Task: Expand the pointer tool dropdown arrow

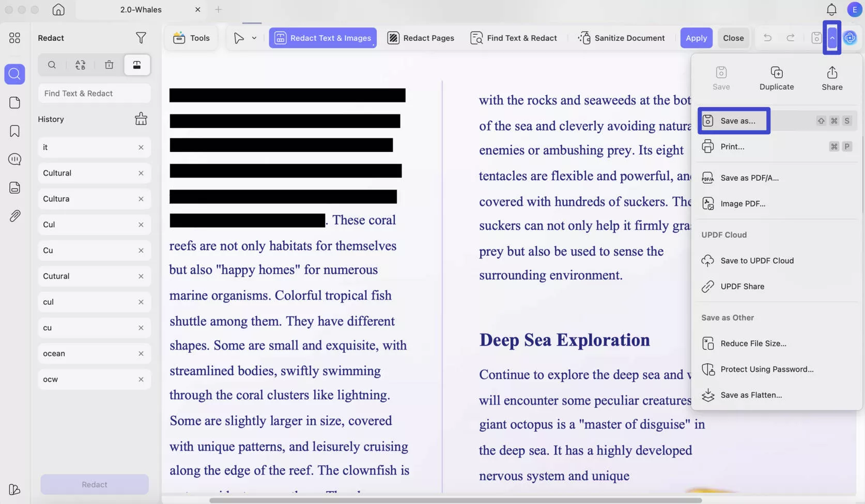Action: pyautogui.click(x=254, y=38)
